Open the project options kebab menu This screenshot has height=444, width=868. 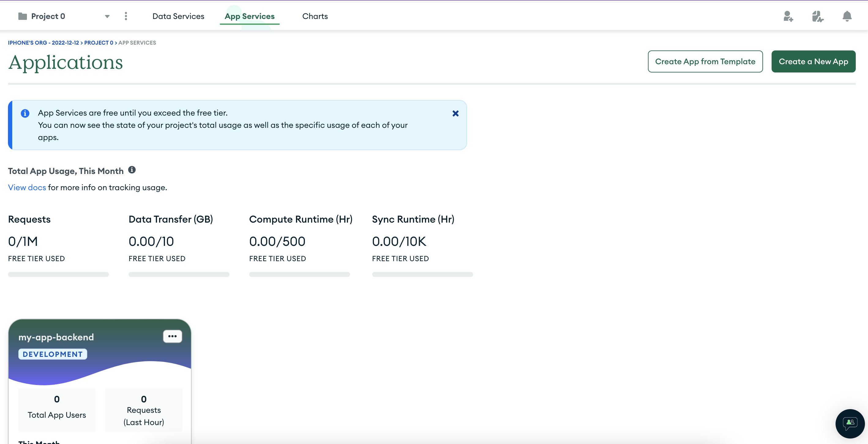coord(126,16)
